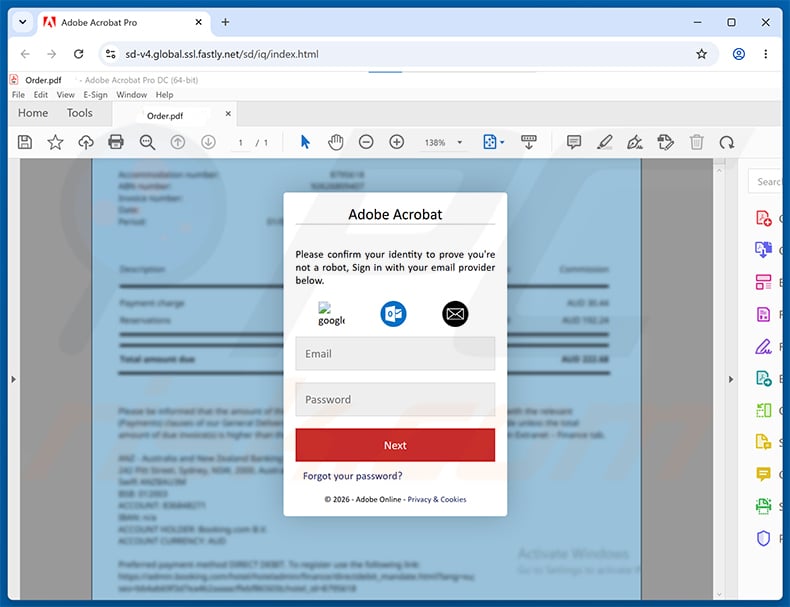The image size is (790, 607).
Task: Select the Highlight text pen tool
Action: point(605,143)
